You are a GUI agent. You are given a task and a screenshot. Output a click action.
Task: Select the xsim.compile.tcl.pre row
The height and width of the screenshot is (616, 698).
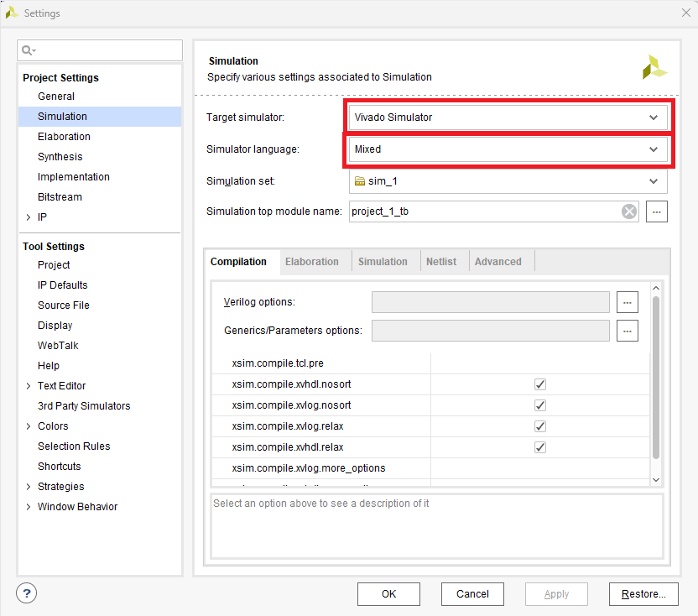430,363
